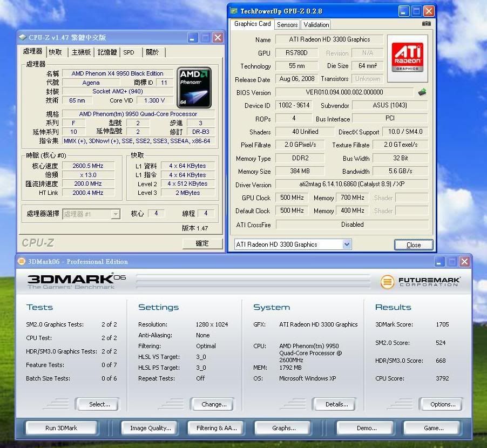Select the Graphics Card tab in GPU-Z
This screenshot has width=487, height=448.
point(252,24)
